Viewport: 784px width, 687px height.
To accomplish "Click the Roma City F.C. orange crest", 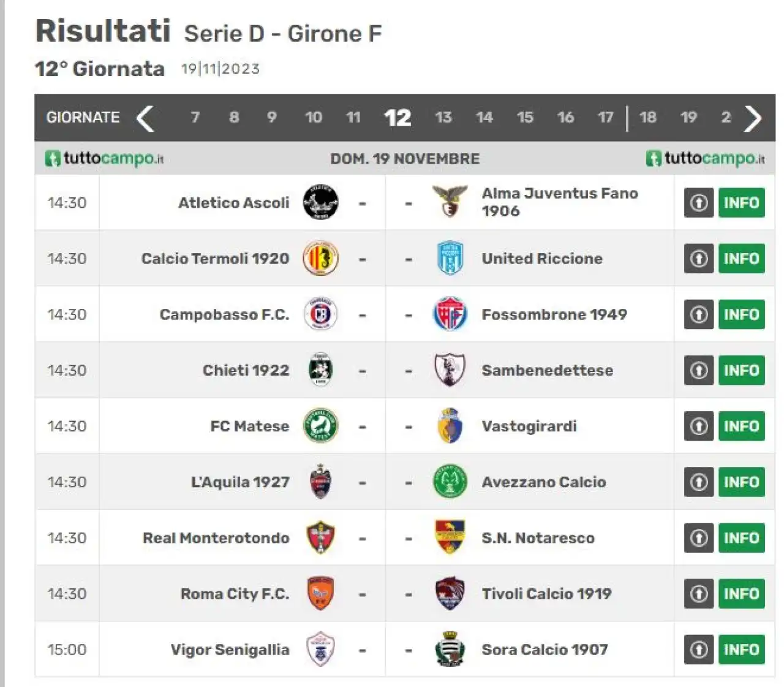I will (320, 593).
